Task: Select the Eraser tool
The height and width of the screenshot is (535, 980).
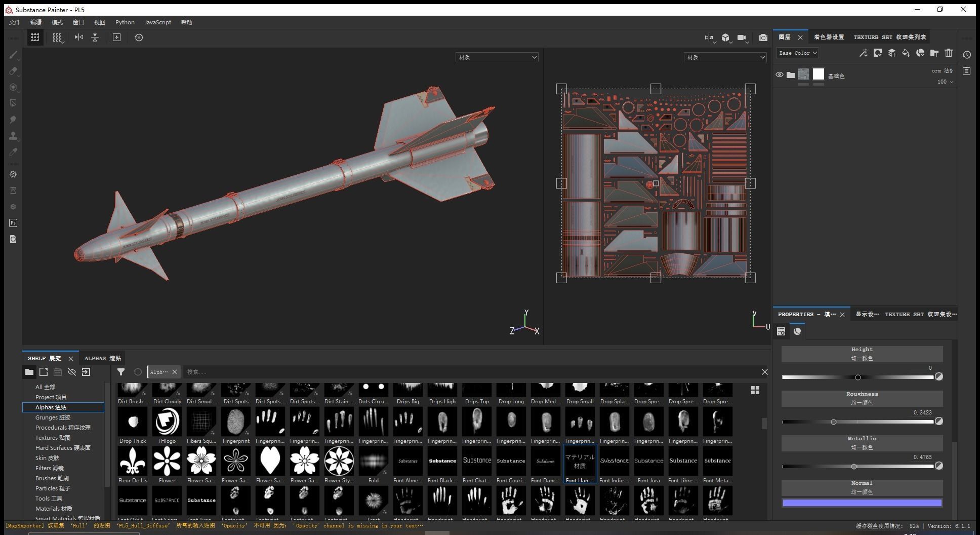Action: pos(13,71)
